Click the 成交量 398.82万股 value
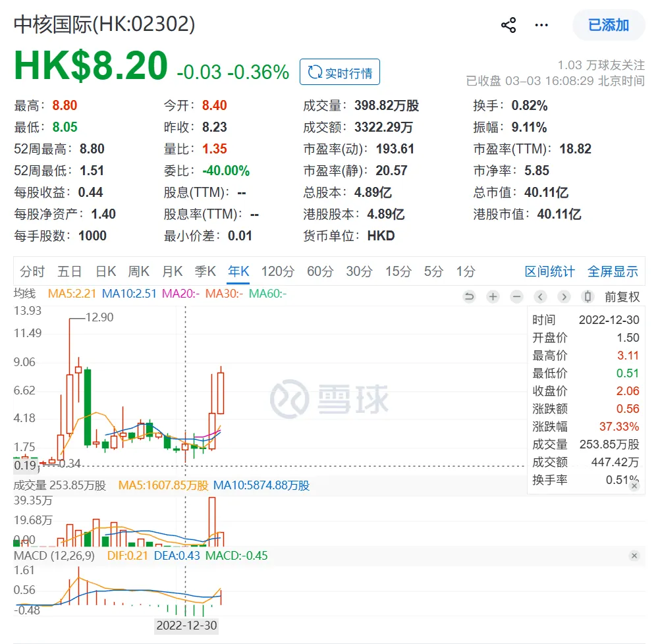658x644 pixels. (387, 105)
